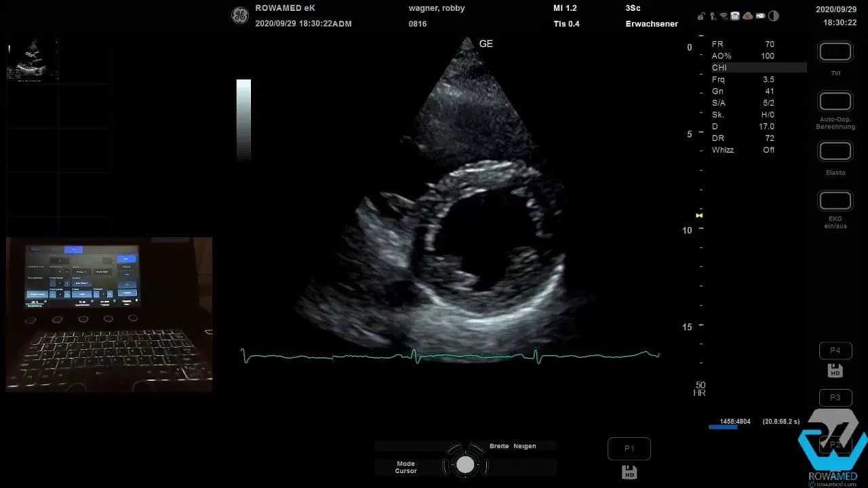
Task: Toggle the TVI button
Action: 835,52
